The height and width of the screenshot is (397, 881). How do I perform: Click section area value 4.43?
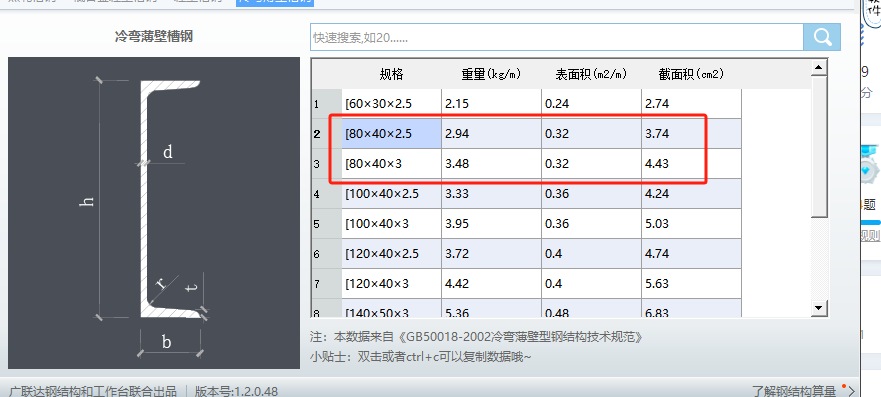692,164
